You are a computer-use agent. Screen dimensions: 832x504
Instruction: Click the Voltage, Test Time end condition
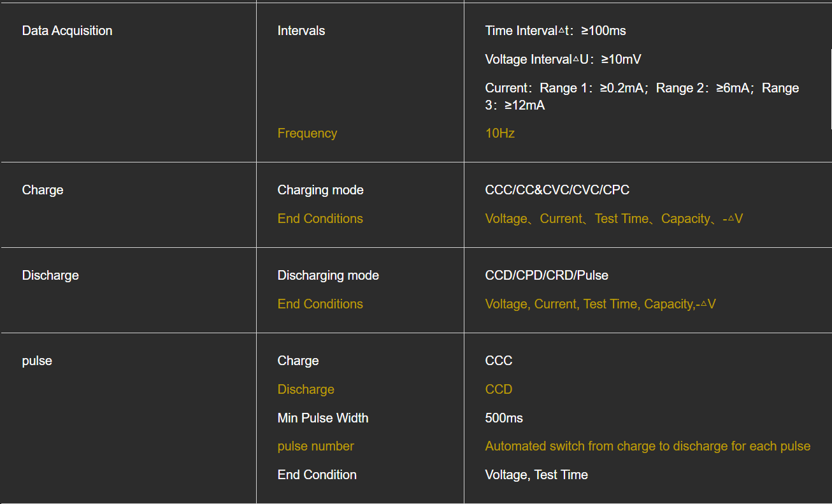tap(536, 475)
